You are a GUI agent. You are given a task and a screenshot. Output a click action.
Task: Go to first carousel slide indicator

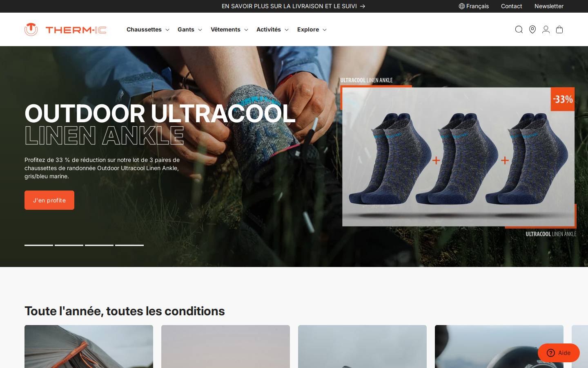coord(39,245)
